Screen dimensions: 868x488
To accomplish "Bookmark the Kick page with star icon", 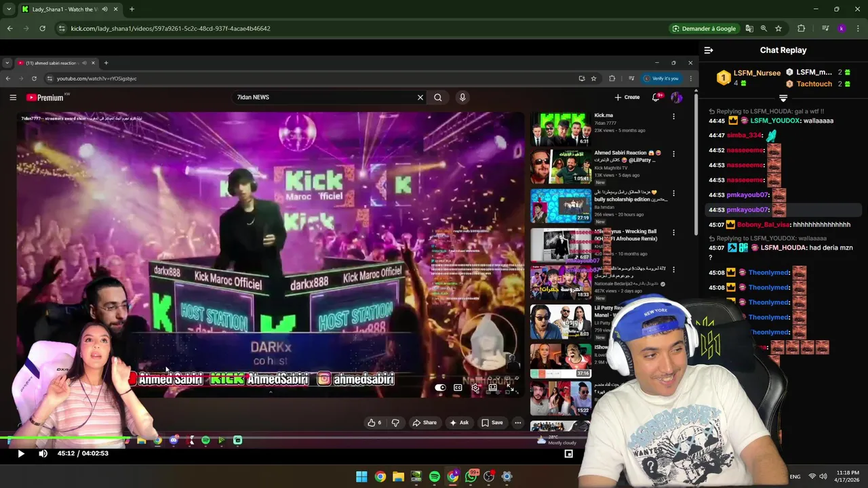I will (778, 28).
